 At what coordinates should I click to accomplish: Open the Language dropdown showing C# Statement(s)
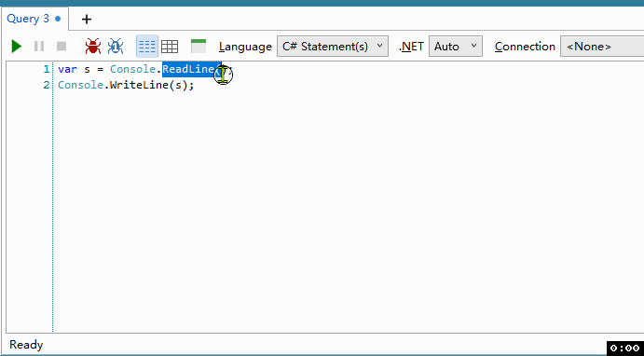click(333, 46)
